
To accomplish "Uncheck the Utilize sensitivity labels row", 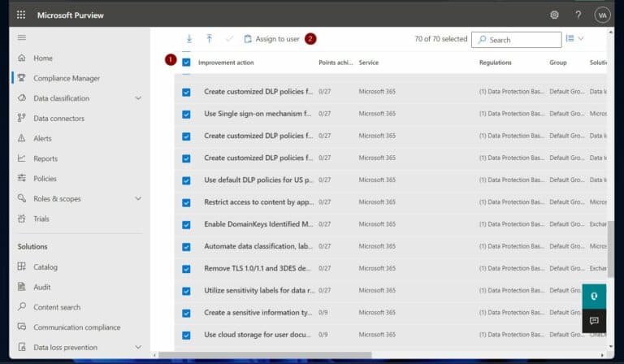I will point(186,291).
